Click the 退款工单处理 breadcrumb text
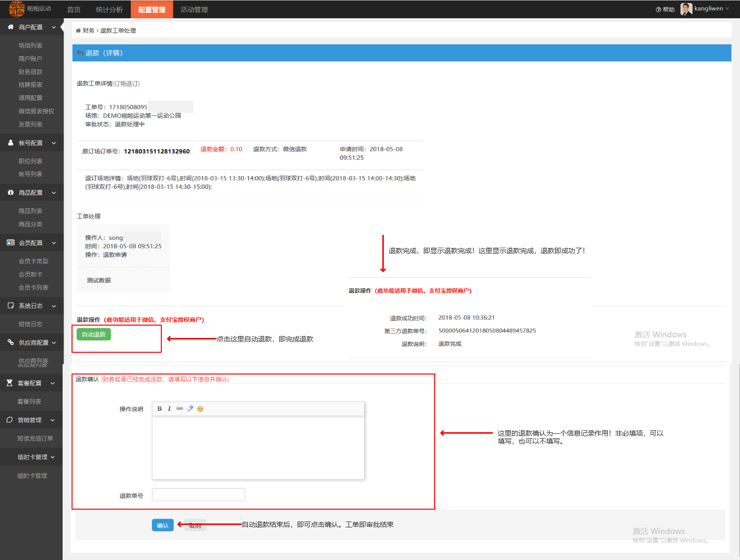 (x=118, y=31)
